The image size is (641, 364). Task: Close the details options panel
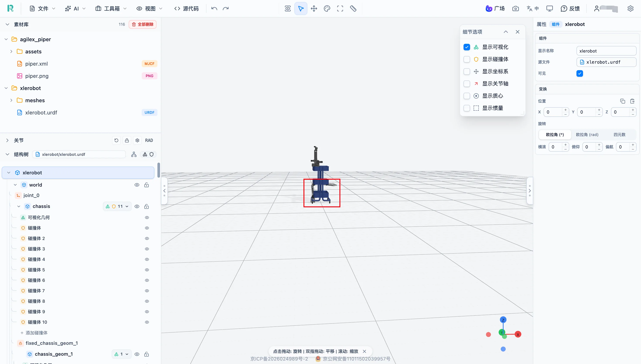pos(517,32)
